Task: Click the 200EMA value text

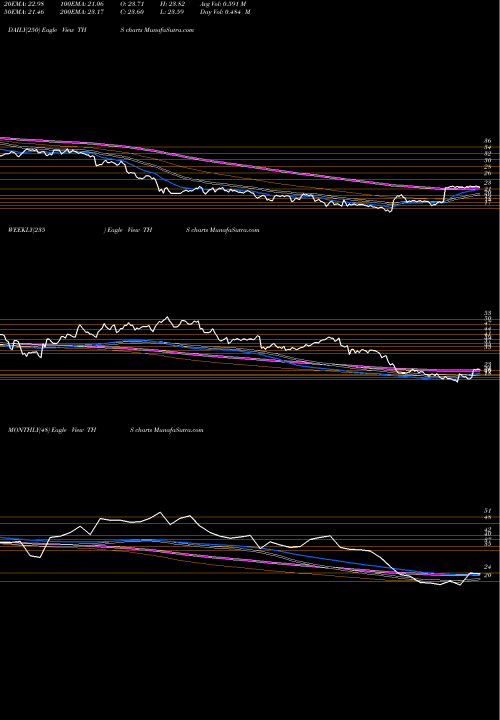Action: tap(81, 12)
